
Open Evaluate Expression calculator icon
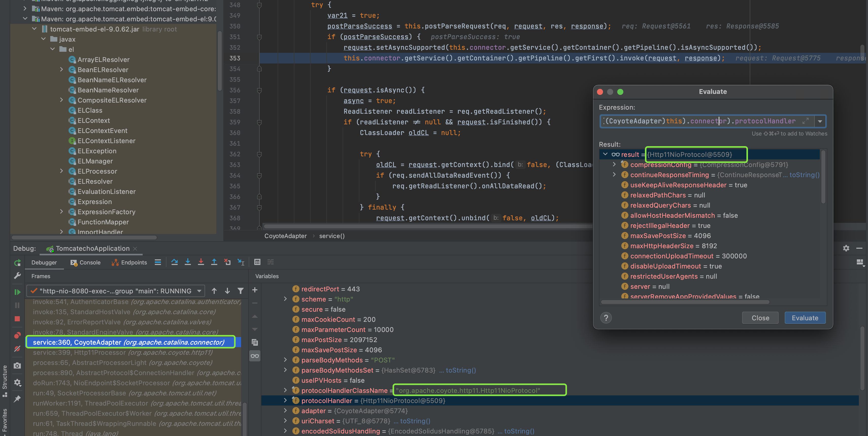(x=257, y=262)
